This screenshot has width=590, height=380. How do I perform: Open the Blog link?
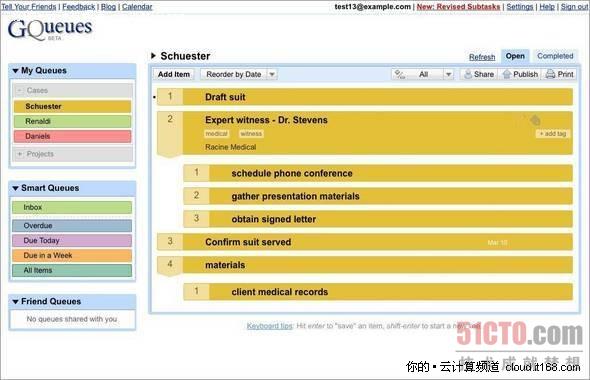(x=108, y=7)
